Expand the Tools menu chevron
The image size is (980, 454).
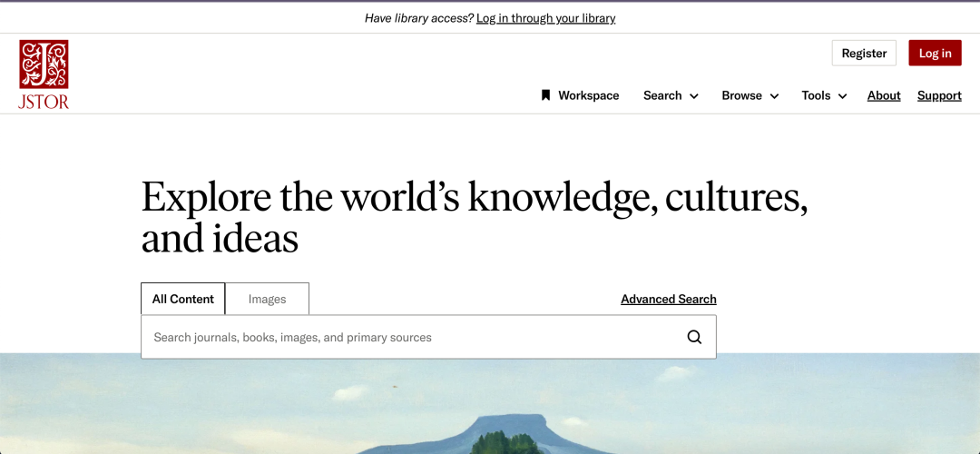point(842,96)
